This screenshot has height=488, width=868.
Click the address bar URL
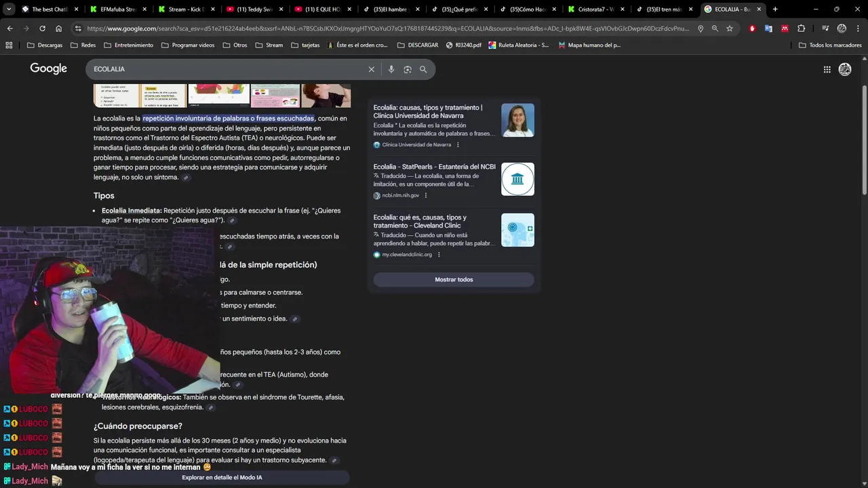tap(387, 28)
